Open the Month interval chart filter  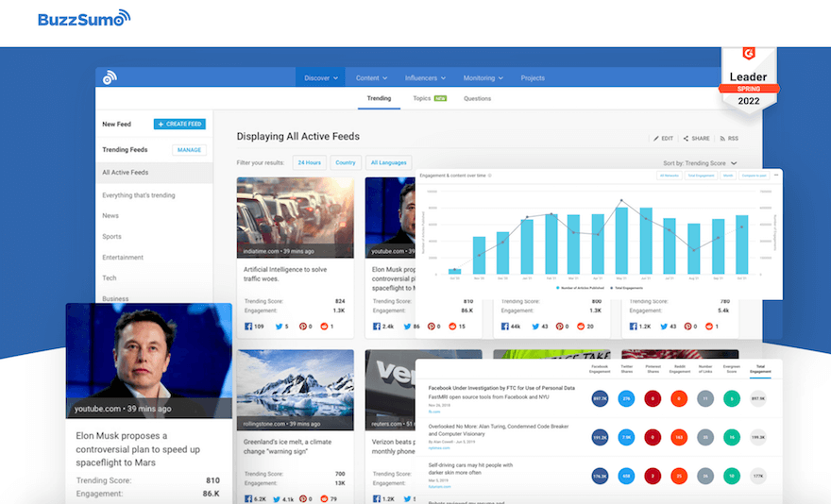[728, 176]
